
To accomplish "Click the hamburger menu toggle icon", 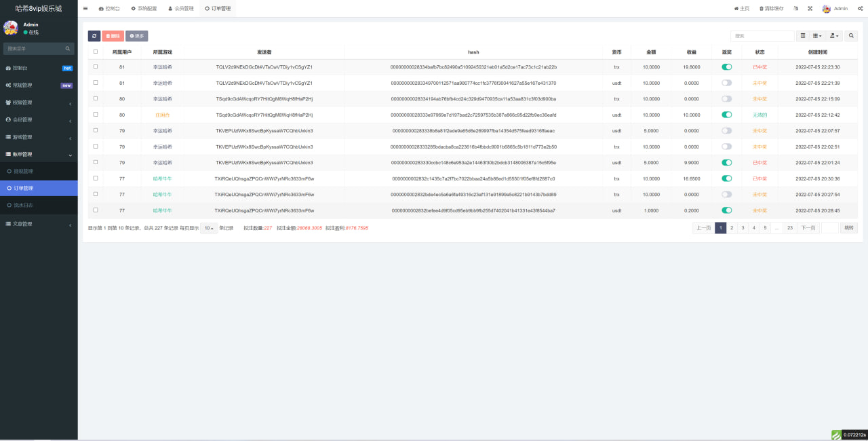I will pyautogui.click(x=85, y=9).
